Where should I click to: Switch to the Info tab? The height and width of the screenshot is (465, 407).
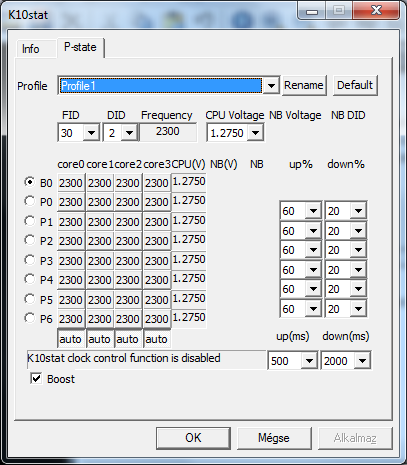pos(36,49)
